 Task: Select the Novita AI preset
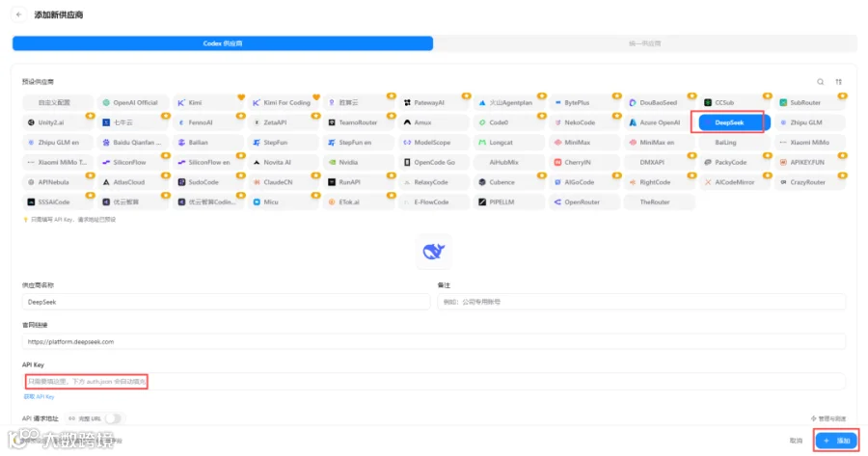[x=284, y=163]
